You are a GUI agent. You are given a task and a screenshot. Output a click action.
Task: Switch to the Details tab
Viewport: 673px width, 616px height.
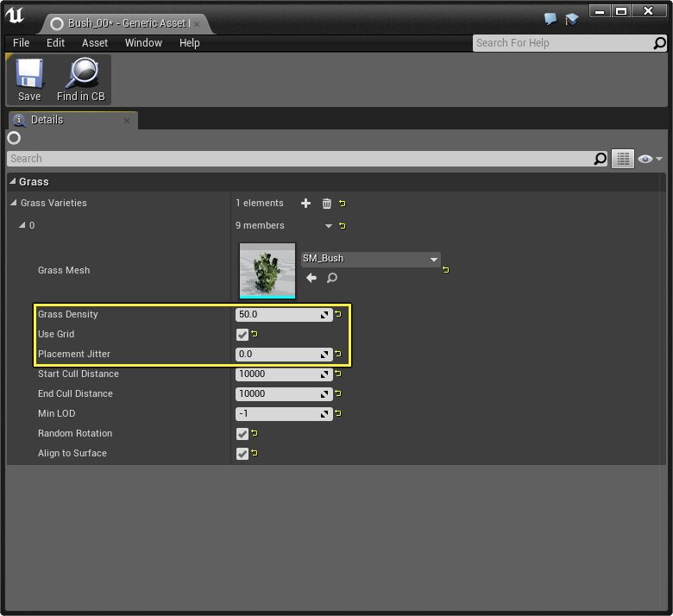pyautogui.click(x=47, y=120)
